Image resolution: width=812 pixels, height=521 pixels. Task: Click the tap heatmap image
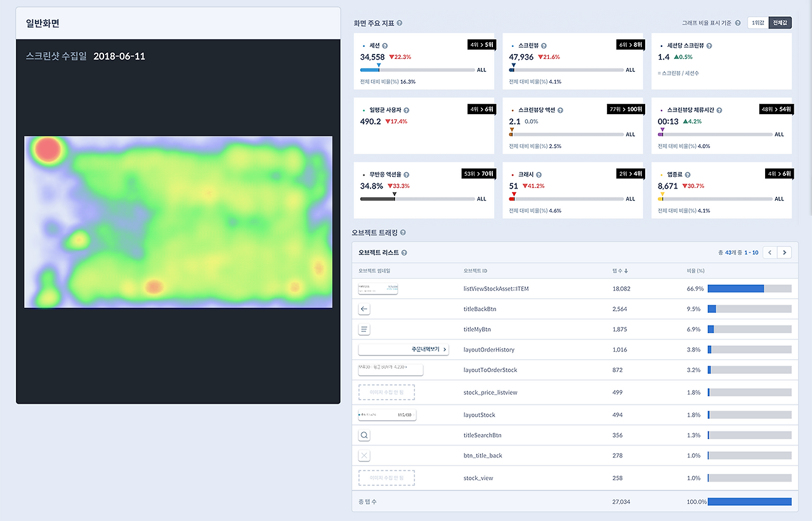[178, 222]
